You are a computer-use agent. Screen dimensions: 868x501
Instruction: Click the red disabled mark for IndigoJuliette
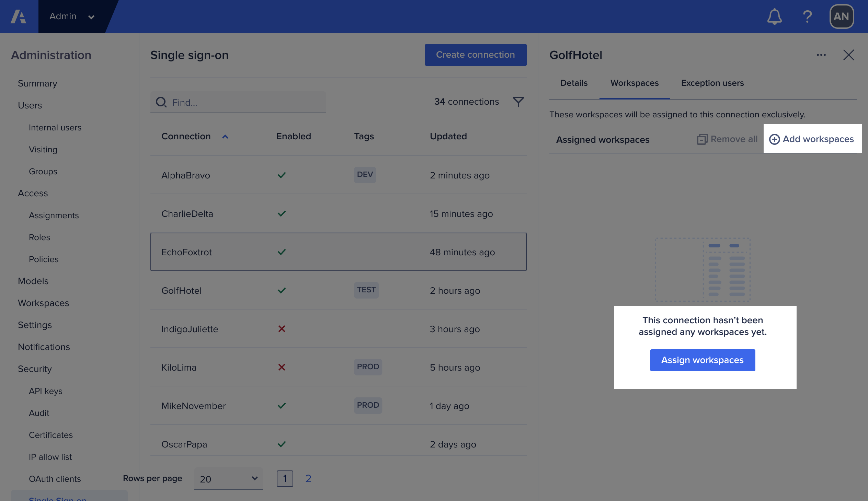[x=281, y=329]
